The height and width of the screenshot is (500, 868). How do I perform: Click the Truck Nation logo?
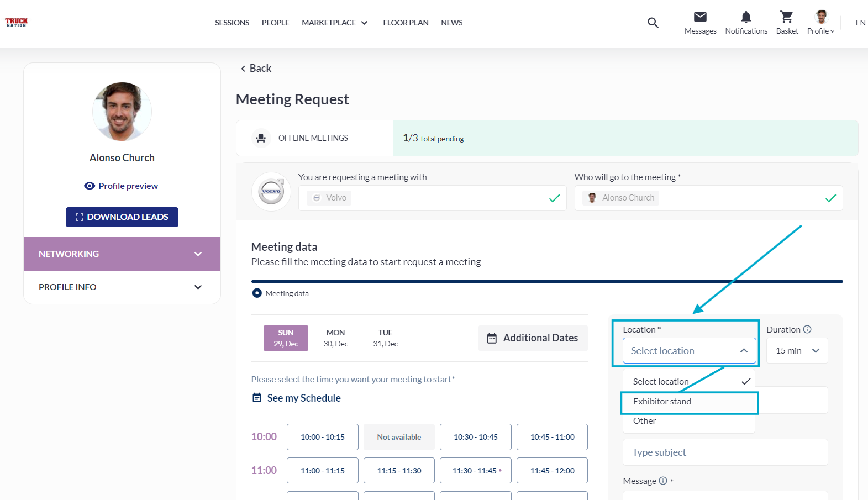(17, 22)
